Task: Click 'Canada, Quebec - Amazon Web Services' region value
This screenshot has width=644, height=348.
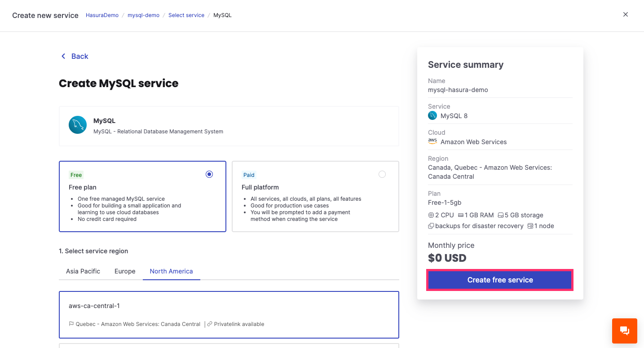Action: pyautogui.click(x=490, y=172)
